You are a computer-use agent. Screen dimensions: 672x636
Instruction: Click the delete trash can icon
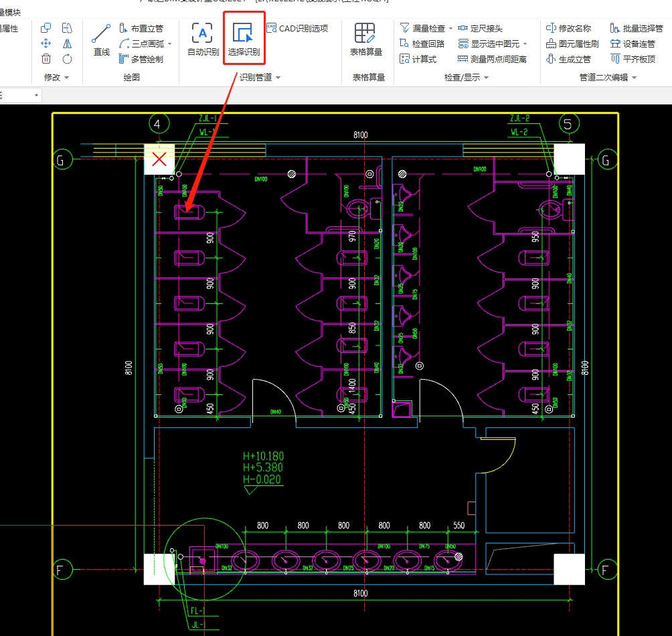coord(46,59)
